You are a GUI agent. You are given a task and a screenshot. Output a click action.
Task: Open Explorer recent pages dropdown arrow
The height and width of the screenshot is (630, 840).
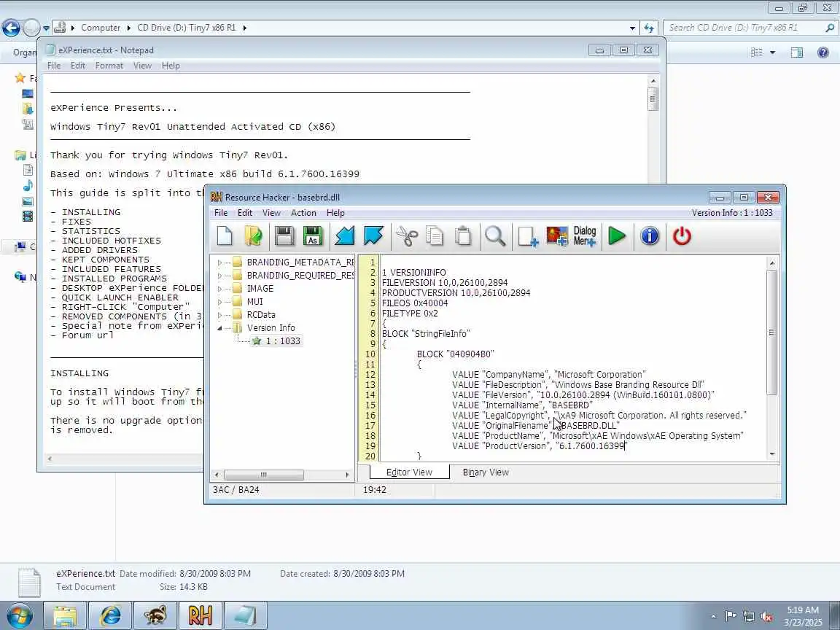point(46,28)
